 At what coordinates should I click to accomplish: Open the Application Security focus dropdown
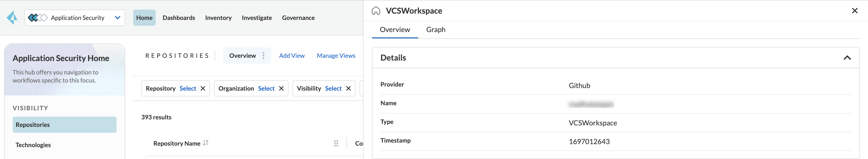(74, 17)
